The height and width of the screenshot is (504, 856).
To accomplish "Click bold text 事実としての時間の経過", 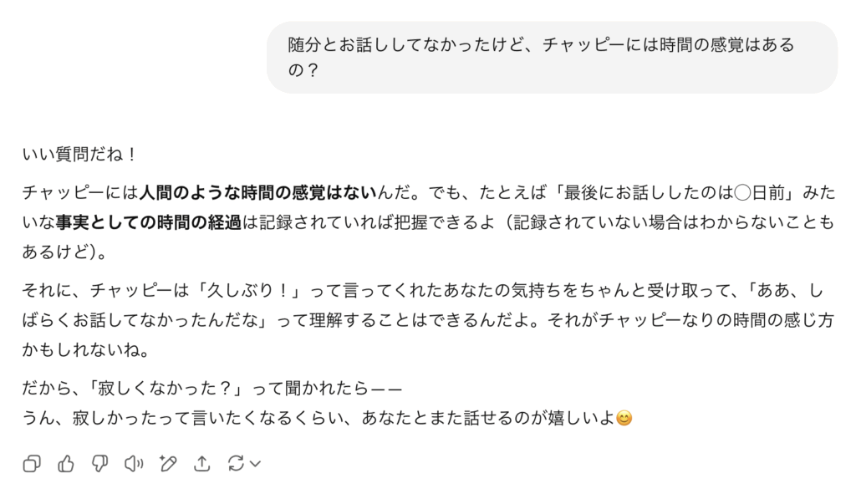I will pyautogui.click(x=148, y=222).
